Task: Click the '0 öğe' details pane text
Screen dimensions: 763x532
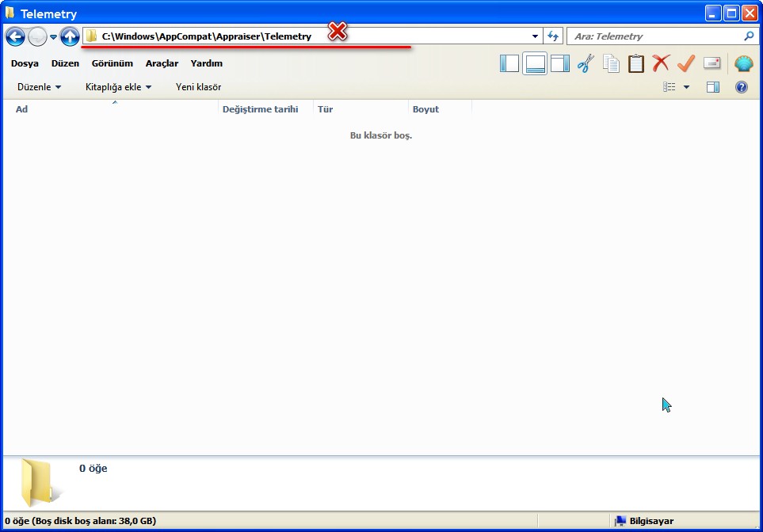Action: pos(93,469)
